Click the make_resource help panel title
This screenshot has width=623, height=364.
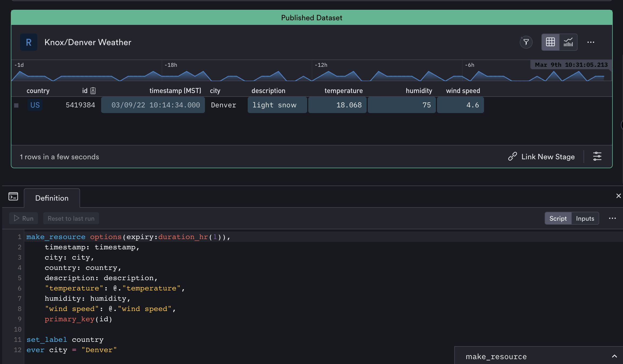click(x=496, y=357)
